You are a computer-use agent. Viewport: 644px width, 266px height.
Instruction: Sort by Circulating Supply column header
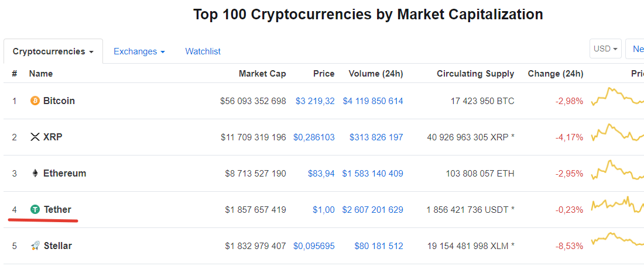[x=475, y=74]
